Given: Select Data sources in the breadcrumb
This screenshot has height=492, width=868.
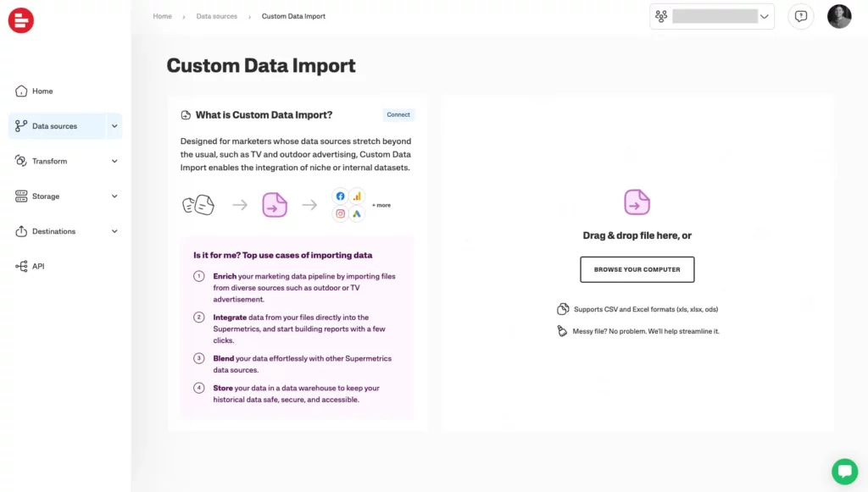Looking at the screenshot, I should (216, 15).
